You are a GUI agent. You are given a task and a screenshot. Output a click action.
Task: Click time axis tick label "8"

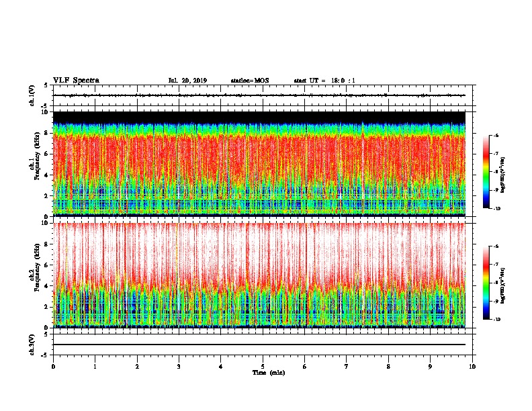388,367
